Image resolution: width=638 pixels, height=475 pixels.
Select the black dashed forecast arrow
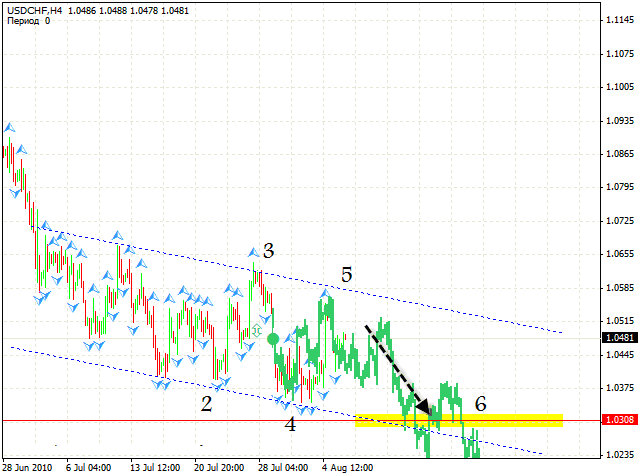click(398, 370)
